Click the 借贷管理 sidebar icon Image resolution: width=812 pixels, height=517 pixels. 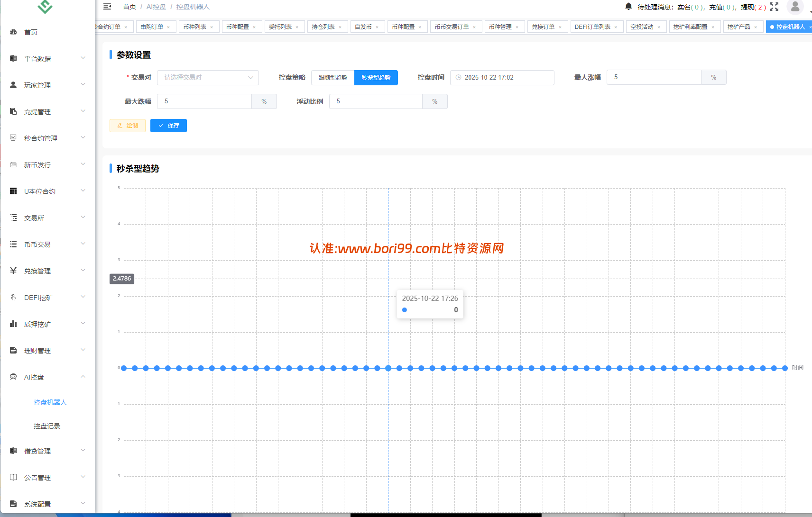(13, 451)
